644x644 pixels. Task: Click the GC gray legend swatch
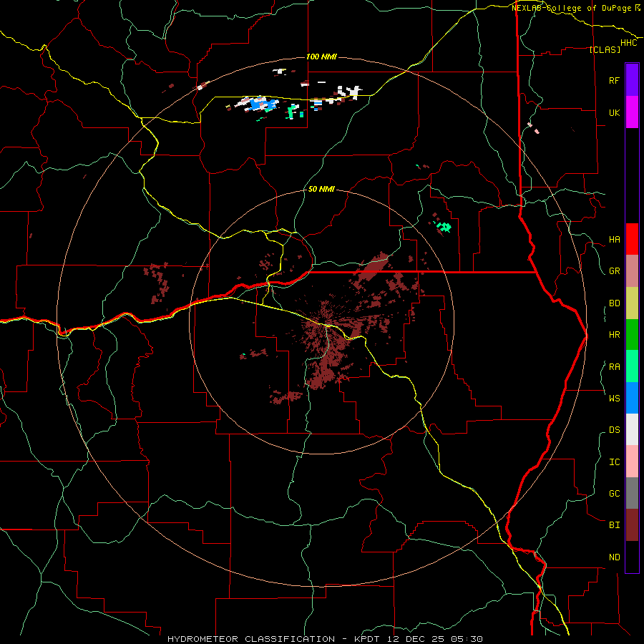[x=632, y=493]
